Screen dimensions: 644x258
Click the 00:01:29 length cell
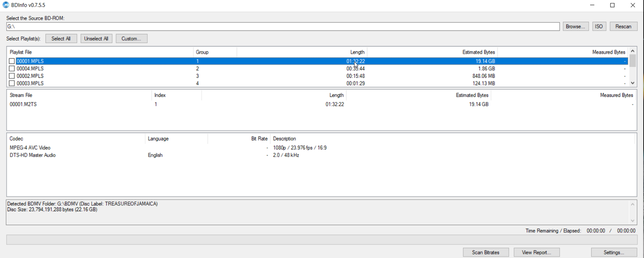coord(356,83)
